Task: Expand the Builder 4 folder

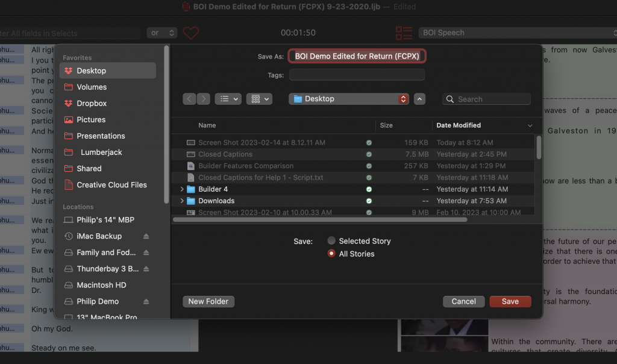Action: coord(183,189)
